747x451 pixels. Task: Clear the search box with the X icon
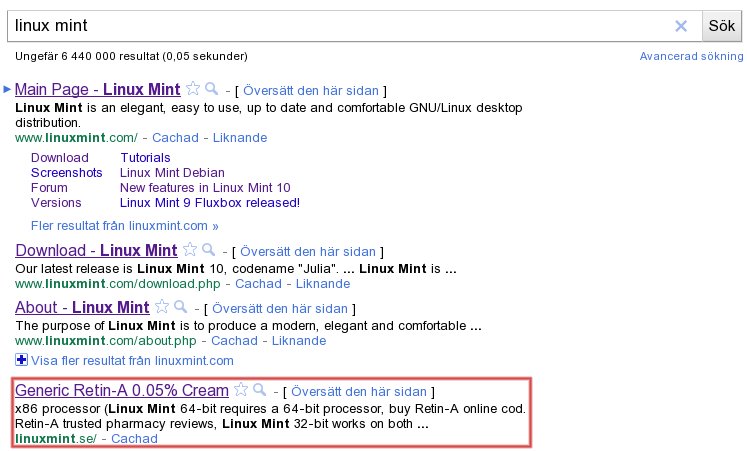click(681, 26)
